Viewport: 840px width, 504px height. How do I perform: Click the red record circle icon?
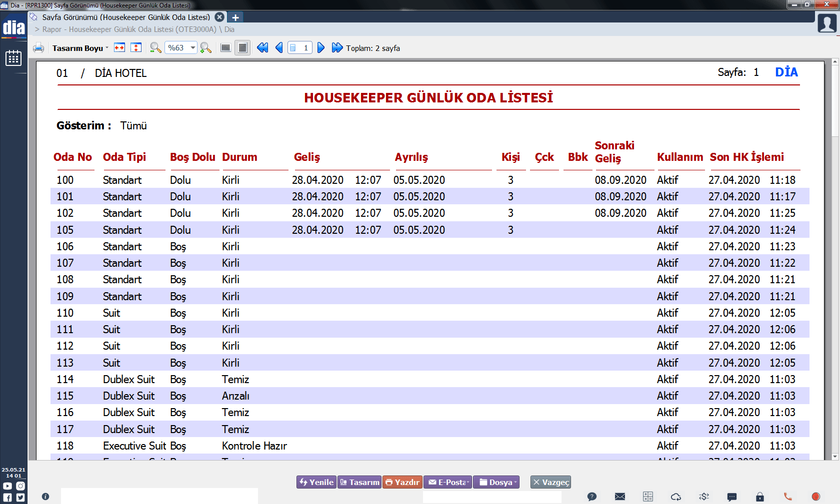[x=816, y=497]
